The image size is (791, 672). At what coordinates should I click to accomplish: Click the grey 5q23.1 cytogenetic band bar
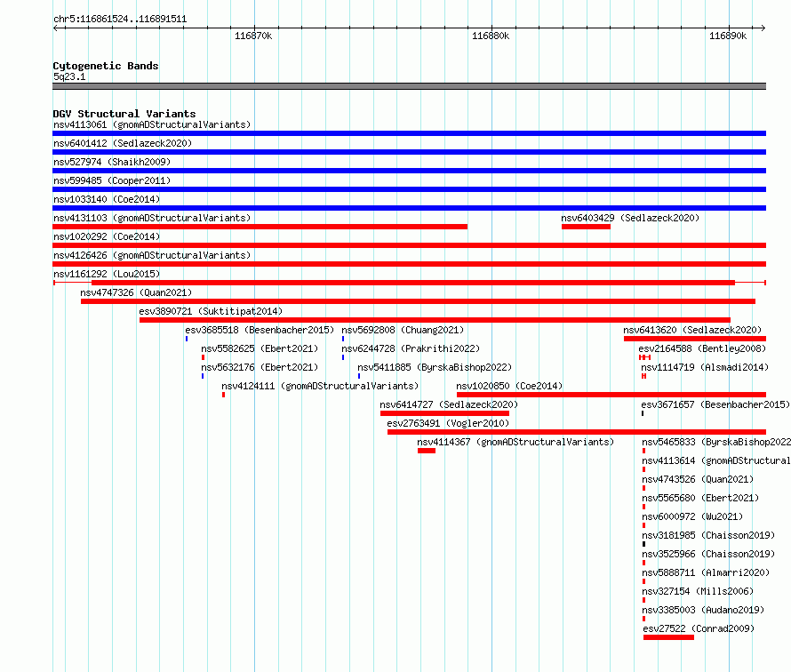tap(409, 86)
